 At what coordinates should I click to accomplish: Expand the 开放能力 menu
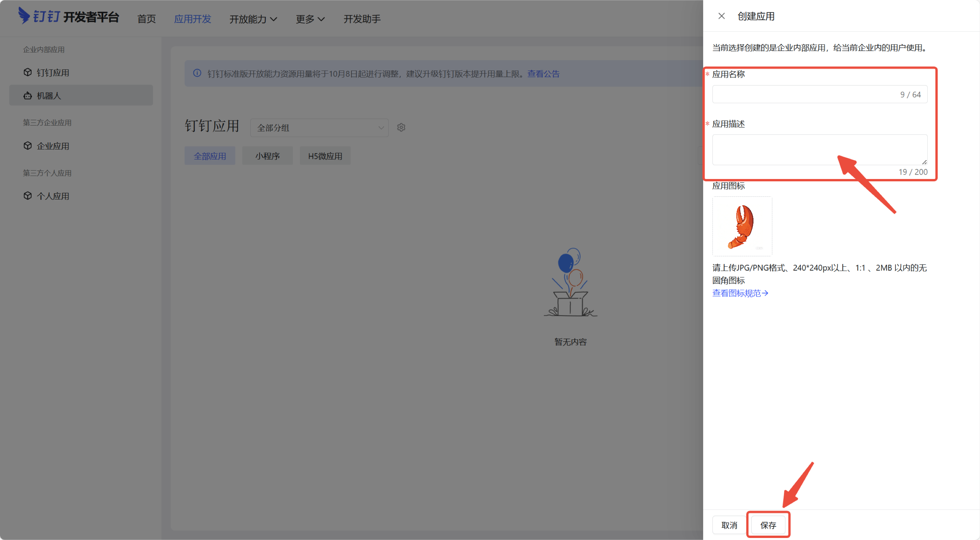pos(253,19)
